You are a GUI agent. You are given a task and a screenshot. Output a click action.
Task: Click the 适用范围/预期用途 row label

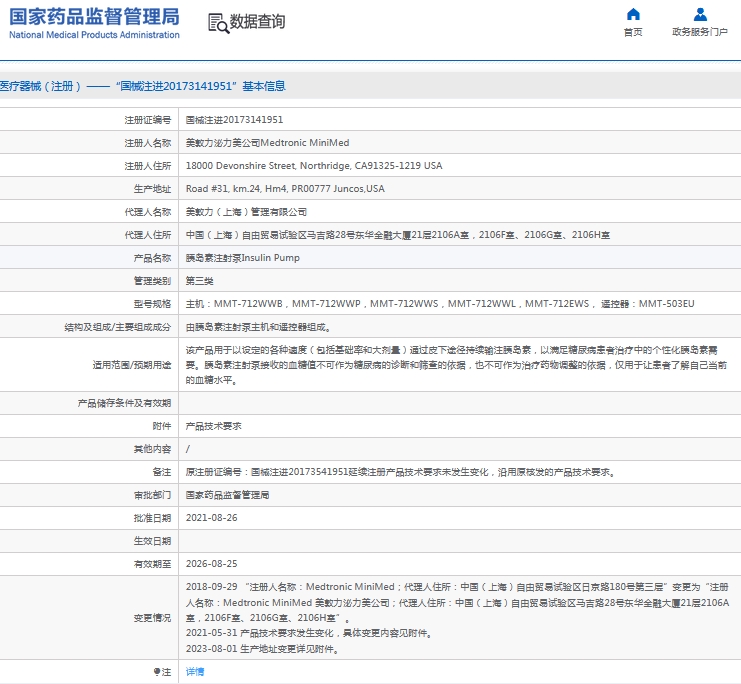[132, 365]
